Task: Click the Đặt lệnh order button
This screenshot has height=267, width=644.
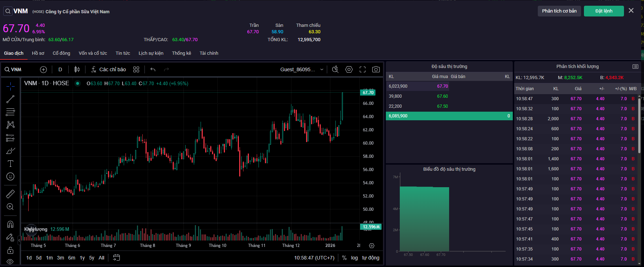Action: 604,11
